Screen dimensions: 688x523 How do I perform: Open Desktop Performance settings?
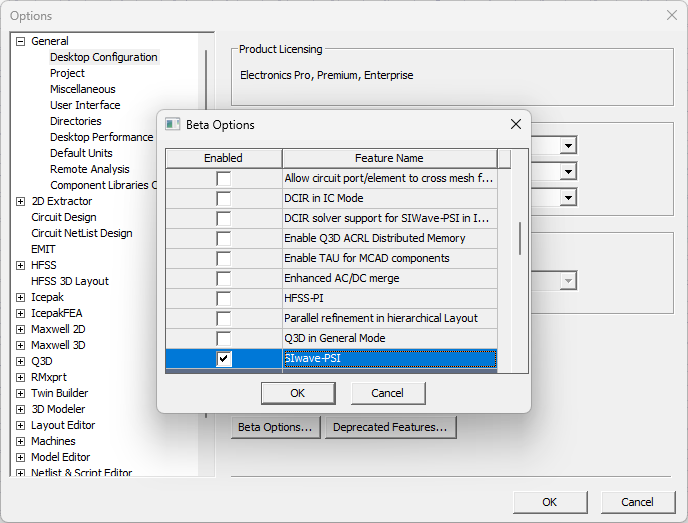(x=101, y=137)
